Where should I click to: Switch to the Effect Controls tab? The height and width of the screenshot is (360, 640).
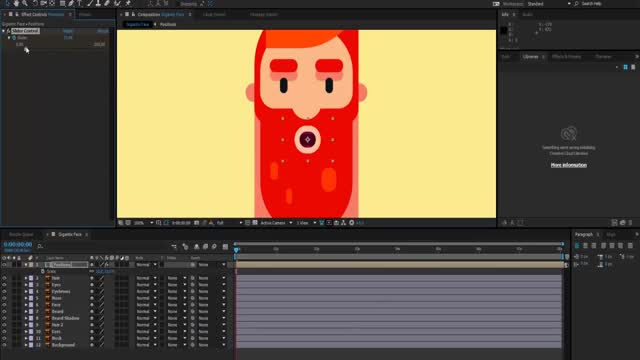[42, 14]
